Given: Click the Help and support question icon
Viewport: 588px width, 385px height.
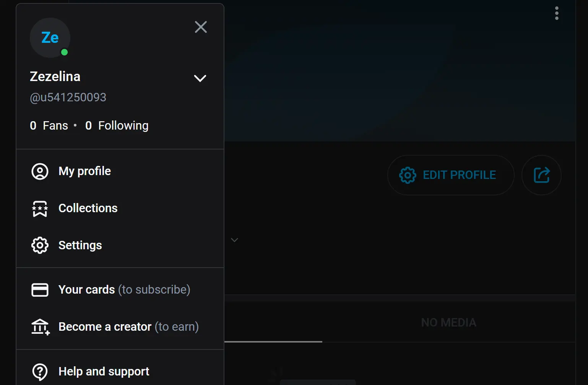Looking at the screenshot, I should coord(40,372).
